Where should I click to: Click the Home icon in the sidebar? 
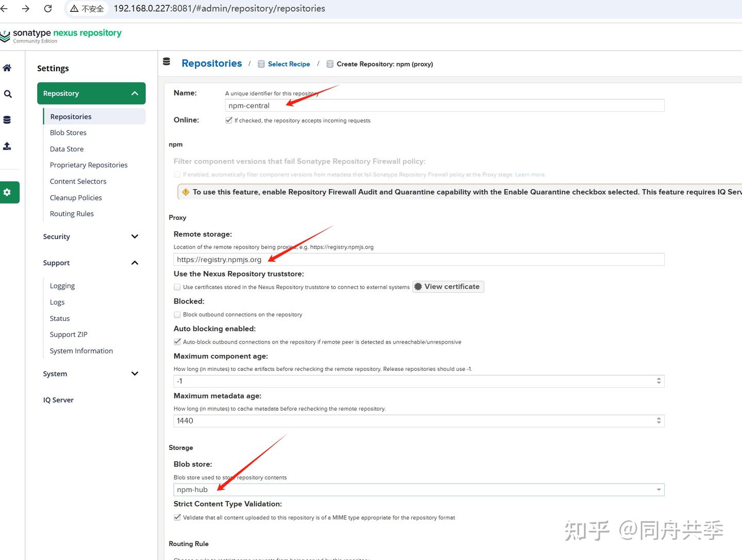click(x=7, y=67)
